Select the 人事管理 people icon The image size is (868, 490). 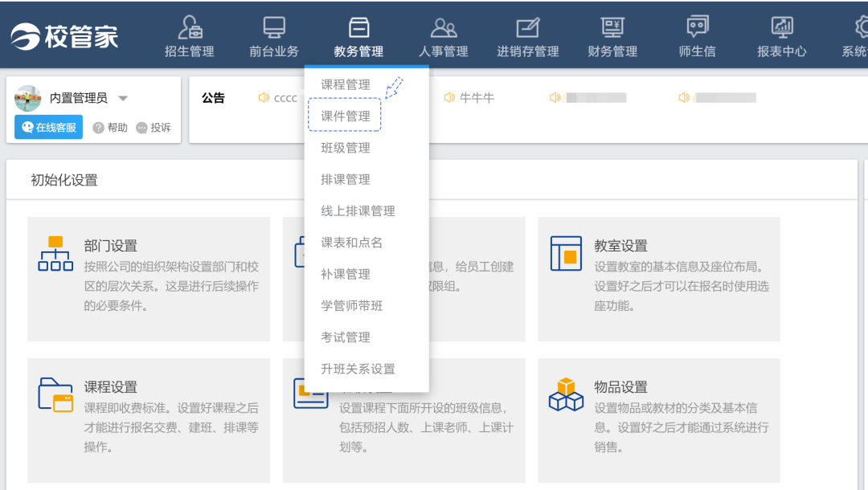click(x=444, y=26)
